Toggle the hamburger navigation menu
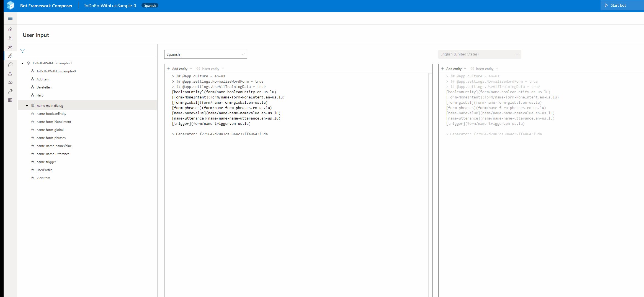The height and width of the screenshot is (297, 644). 10,18
